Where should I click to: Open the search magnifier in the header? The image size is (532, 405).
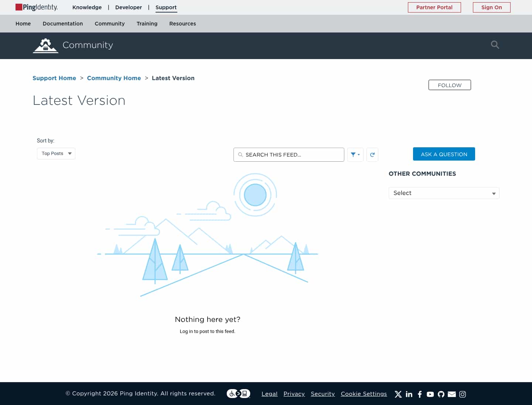coord(495,45)
